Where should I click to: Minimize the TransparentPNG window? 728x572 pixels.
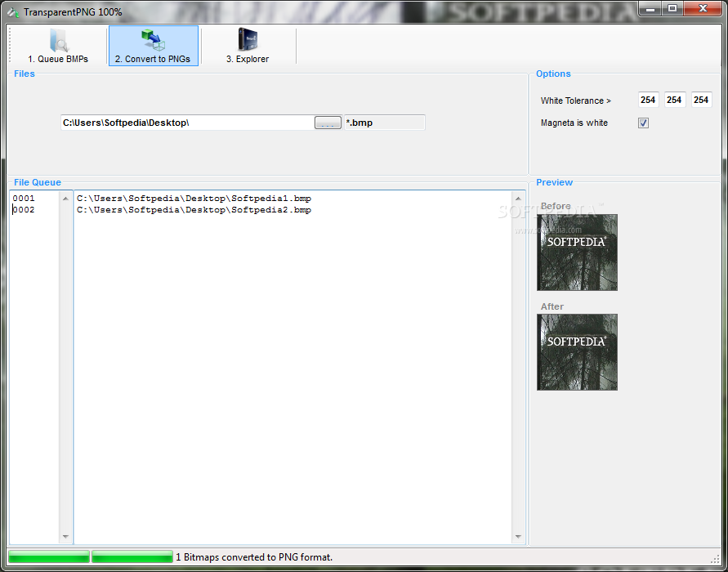[x=650, y=8]
